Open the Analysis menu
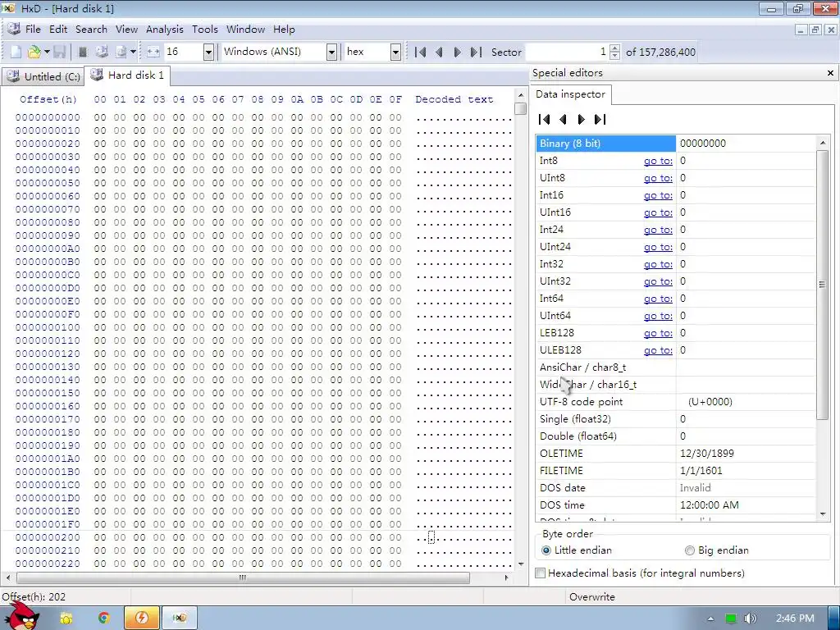 click(x=164, y=30)
